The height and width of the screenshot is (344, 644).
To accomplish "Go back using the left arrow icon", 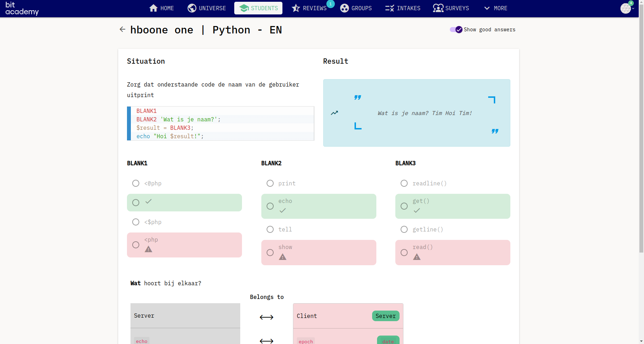I will pyautogui.click(x=122, y=30).
